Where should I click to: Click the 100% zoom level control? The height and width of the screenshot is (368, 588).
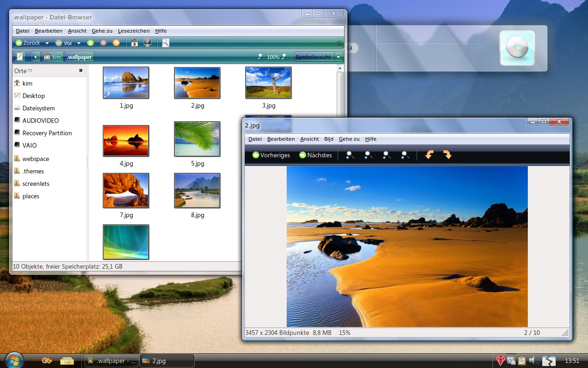pos(274,57)
